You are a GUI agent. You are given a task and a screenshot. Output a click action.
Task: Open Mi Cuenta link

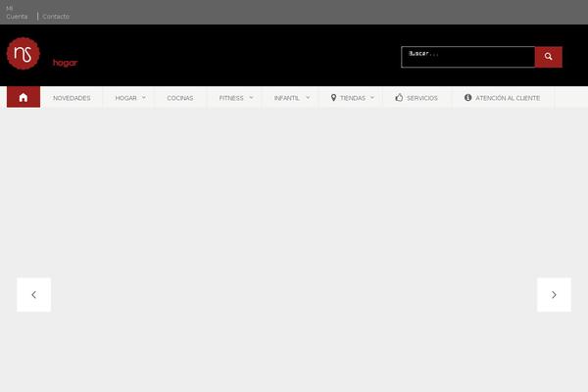(17, 13)
